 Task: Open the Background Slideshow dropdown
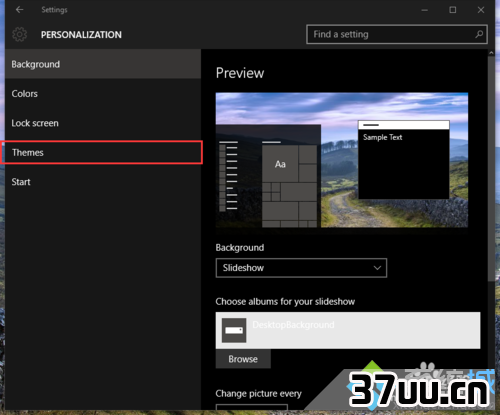301,268
